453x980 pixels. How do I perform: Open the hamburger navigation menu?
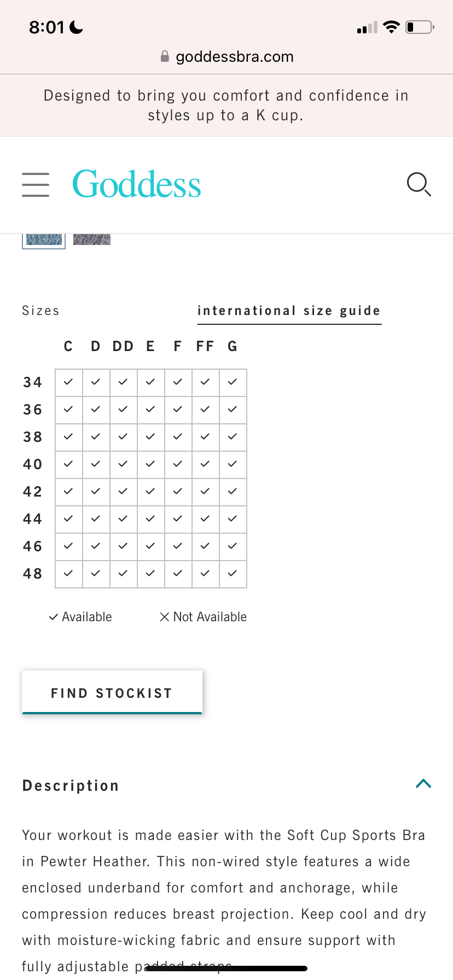coord(36,184)
